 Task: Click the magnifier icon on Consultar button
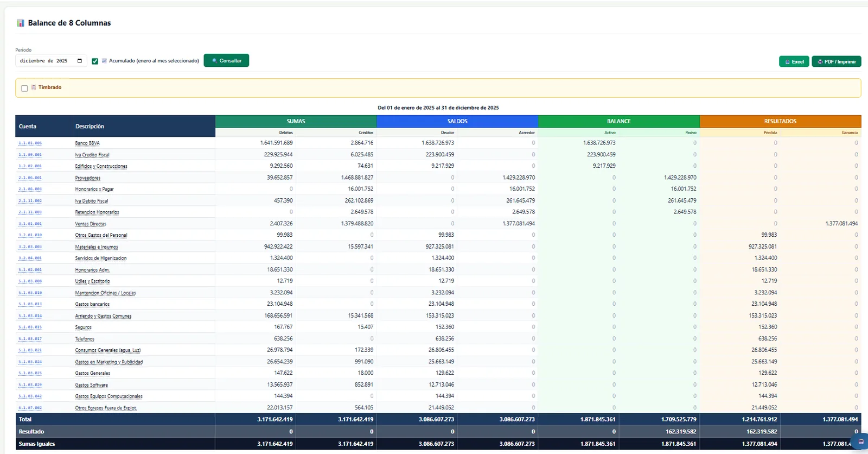[x=215, y=61]
